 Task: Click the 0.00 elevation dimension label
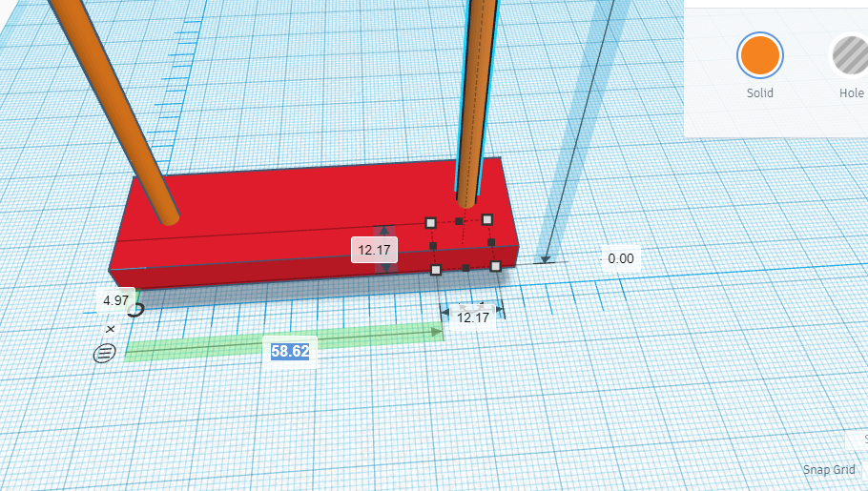click(x=621, y=258)
